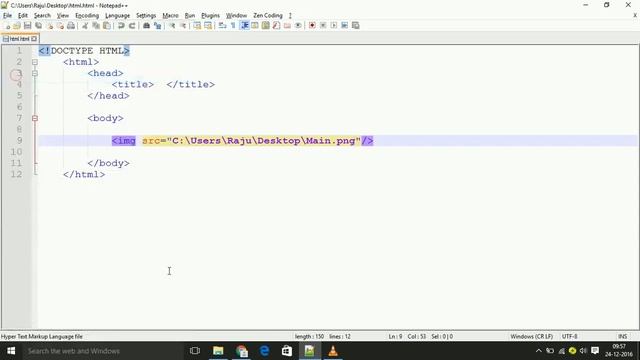Click the Close document toolbar icon
The height and width of the screenshot is (360, 640).
(49, 25)
